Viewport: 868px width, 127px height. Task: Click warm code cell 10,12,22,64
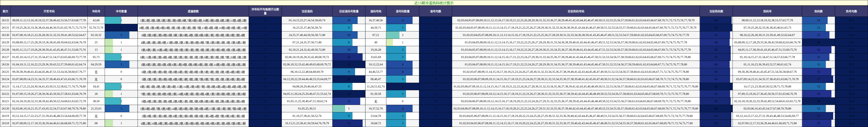tap(376, 65)
